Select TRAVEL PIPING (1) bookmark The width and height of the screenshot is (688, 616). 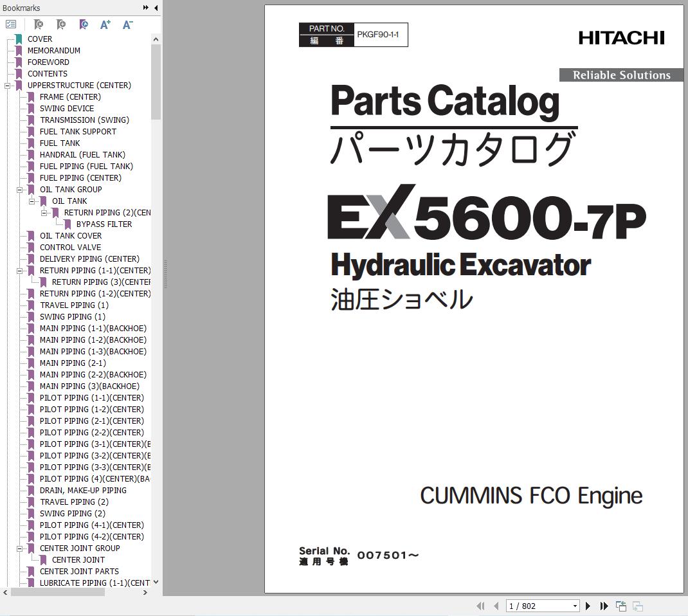tap(74, 305)
